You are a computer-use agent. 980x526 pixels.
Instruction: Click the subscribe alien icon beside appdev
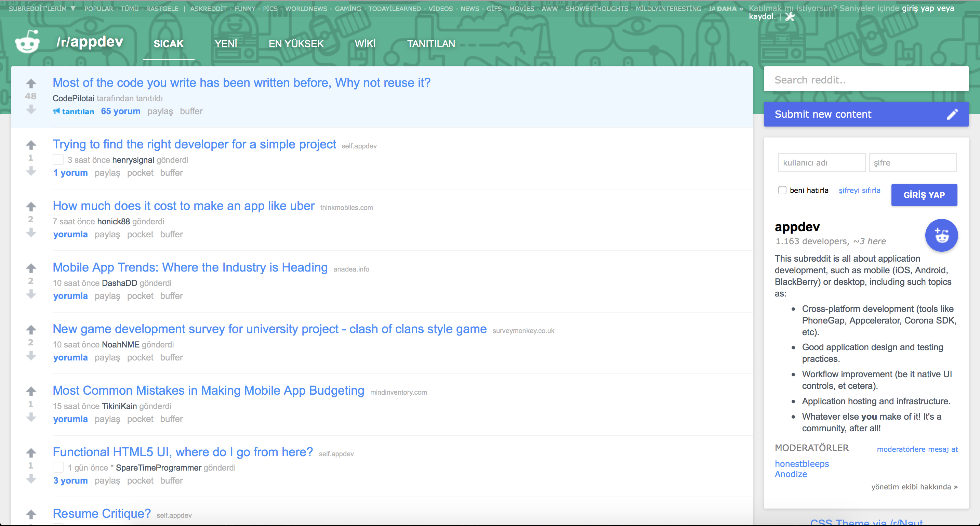click(941, 235)
